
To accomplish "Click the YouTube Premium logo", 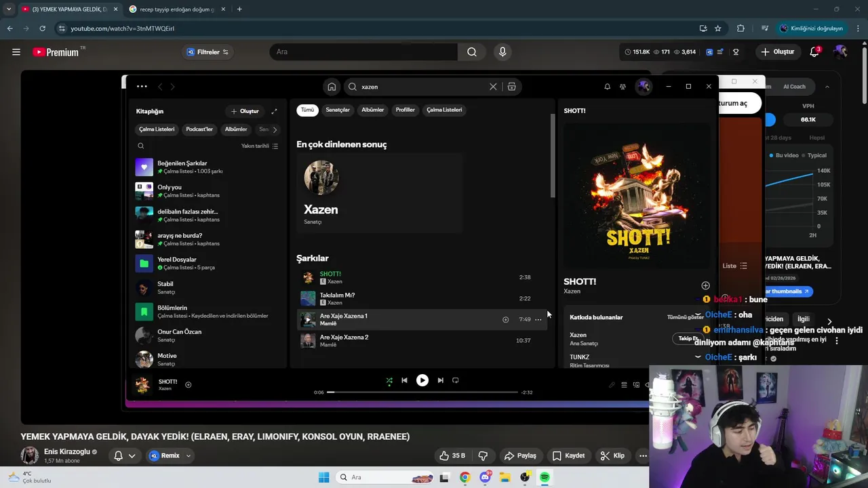I will (x=56, y=52).
